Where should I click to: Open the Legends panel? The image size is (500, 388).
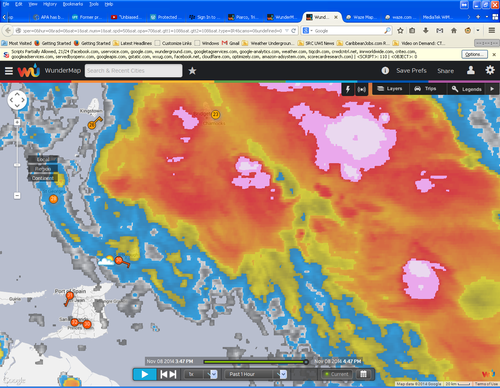point(466,89)
